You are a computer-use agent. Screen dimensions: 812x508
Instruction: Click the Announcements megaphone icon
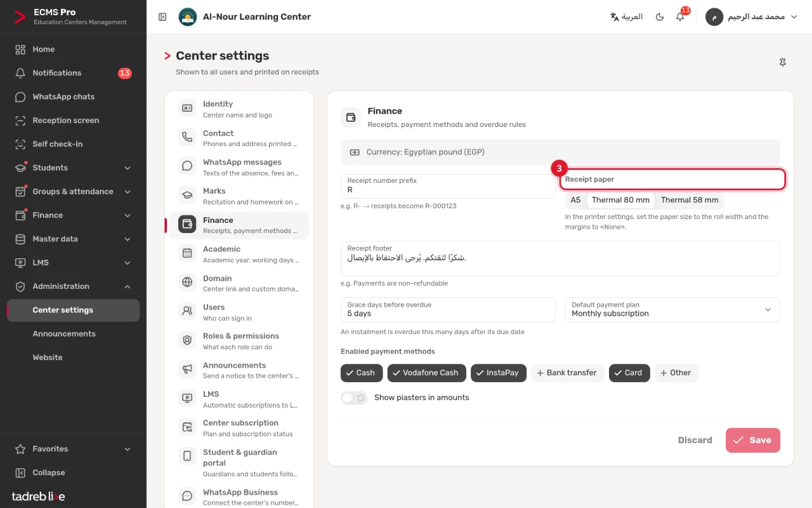(187, 370)
